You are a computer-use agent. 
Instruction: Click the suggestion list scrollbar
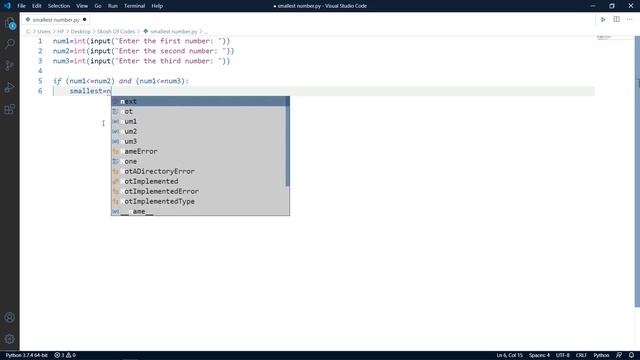287,143
